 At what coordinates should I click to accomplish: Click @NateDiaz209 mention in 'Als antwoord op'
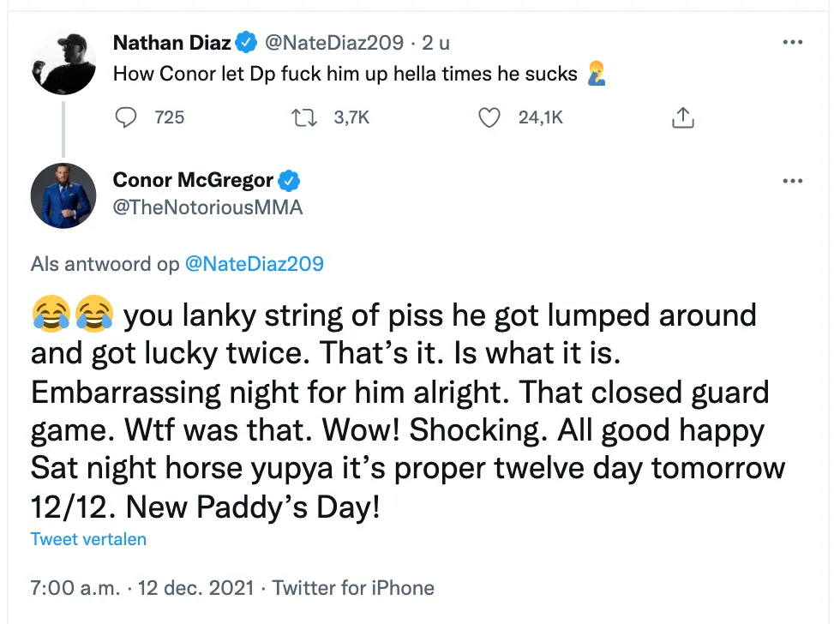tap(255, 263)
